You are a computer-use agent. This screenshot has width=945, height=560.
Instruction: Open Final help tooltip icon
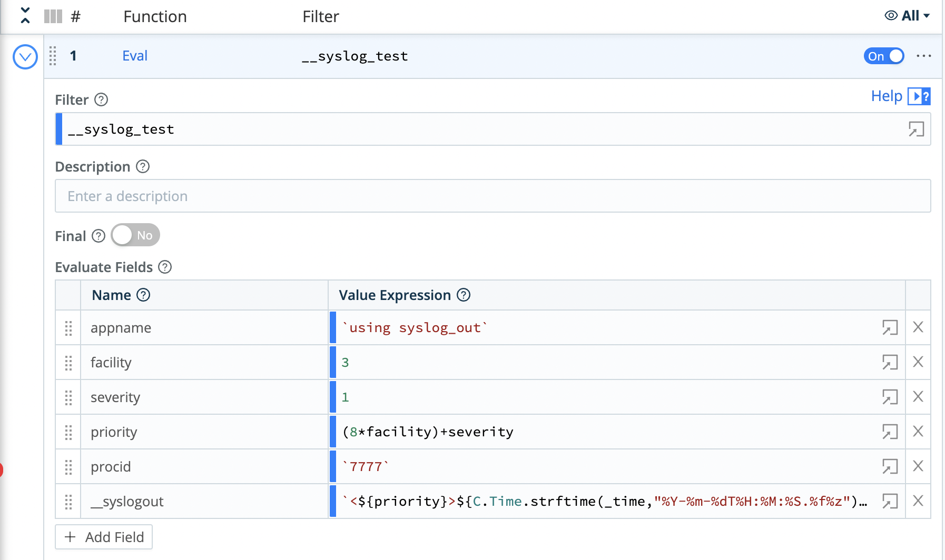click(x=99, y=236)
